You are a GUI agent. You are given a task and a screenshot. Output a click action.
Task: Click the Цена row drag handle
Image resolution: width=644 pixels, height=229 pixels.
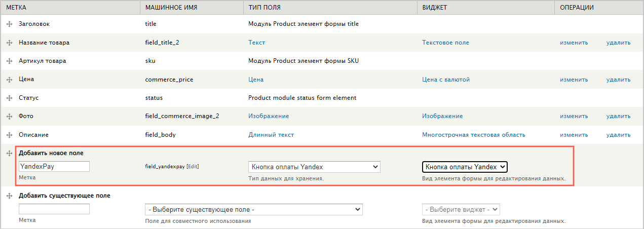(9, 80)
